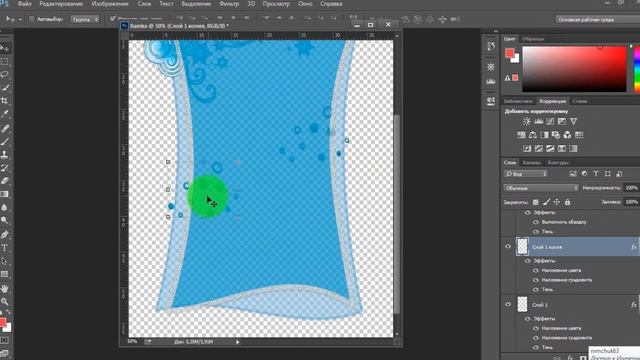The image size is (640, 360).
Task: Select the Brush tool
Action: pos(4,142)
